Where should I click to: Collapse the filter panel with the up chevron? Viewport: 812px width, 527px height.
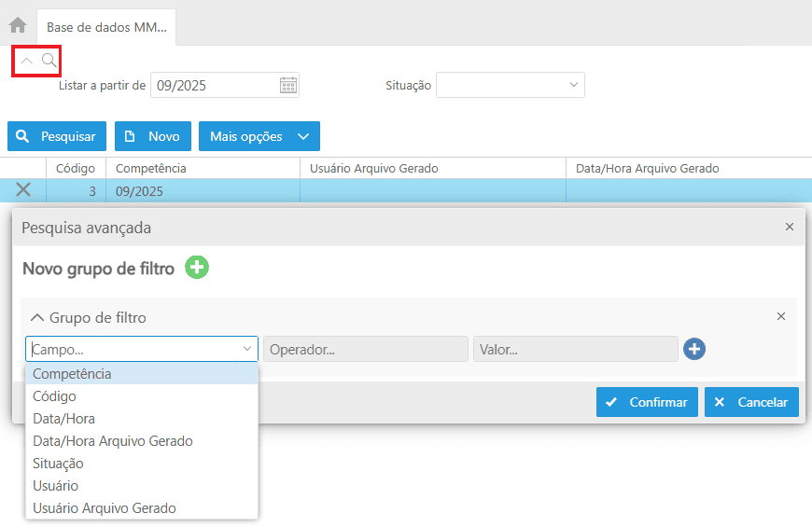[26, 61]
